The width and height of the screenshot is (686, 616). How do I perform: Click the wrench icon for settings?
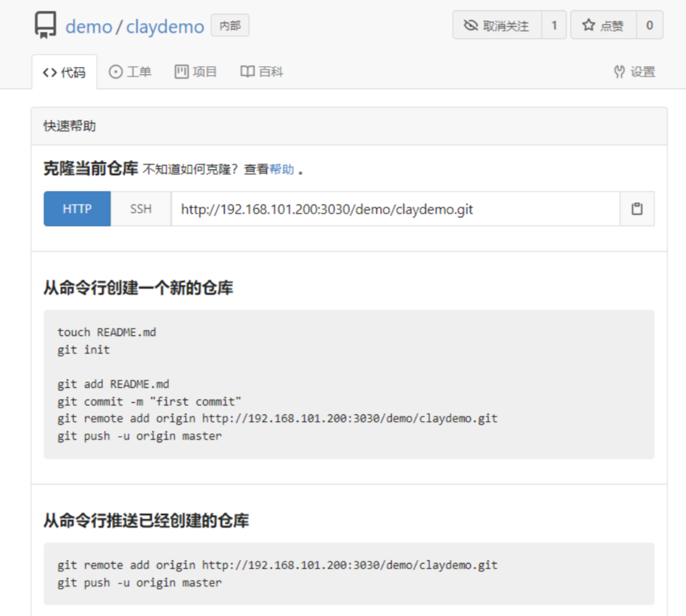point(619,72)
